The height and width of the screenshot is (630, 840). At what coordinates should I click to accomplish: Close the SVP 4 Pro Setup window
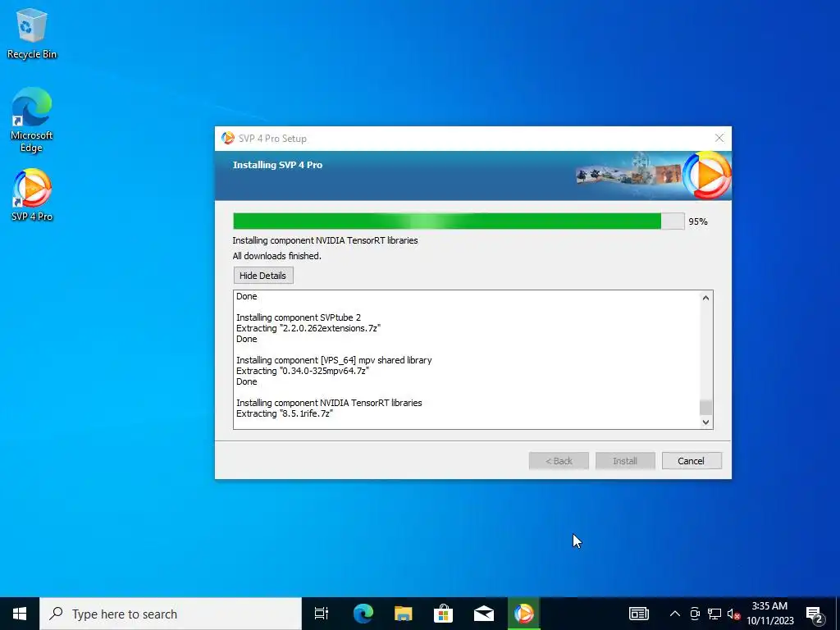pos(719,138)
